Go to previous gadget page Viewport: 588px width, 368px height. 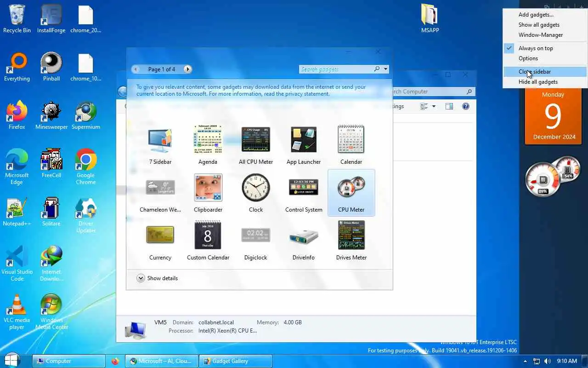[x=136, y=69]
